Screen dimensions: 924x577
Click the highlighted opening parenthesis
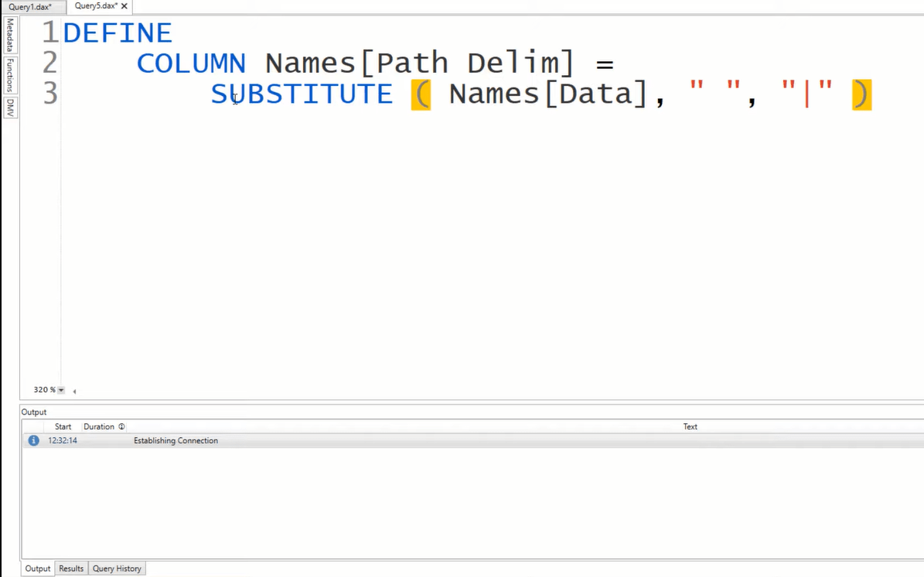point(421,95)
